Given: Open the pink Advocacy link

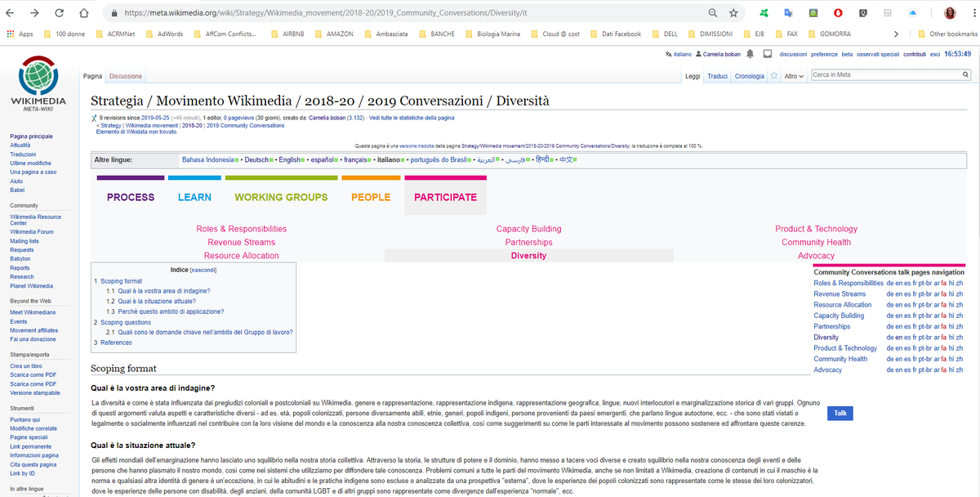Looking at the screenshot, I should point(816,256).
